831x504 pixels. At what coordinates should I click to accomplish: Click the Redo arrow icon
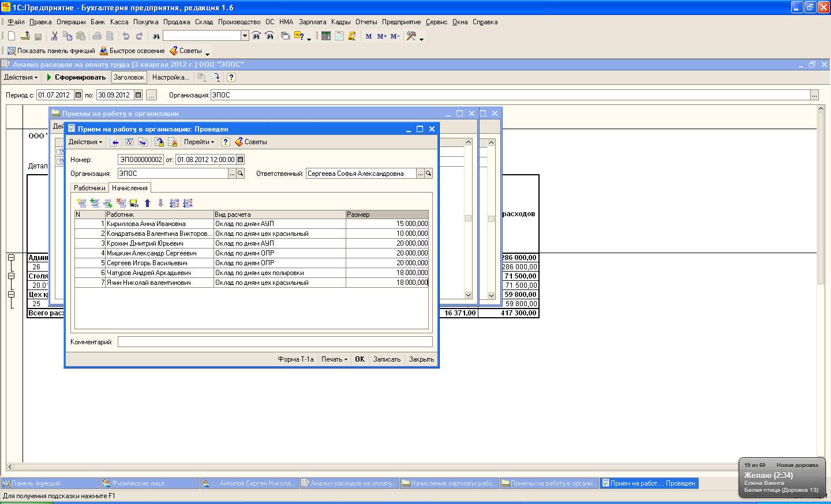(139, 36)
